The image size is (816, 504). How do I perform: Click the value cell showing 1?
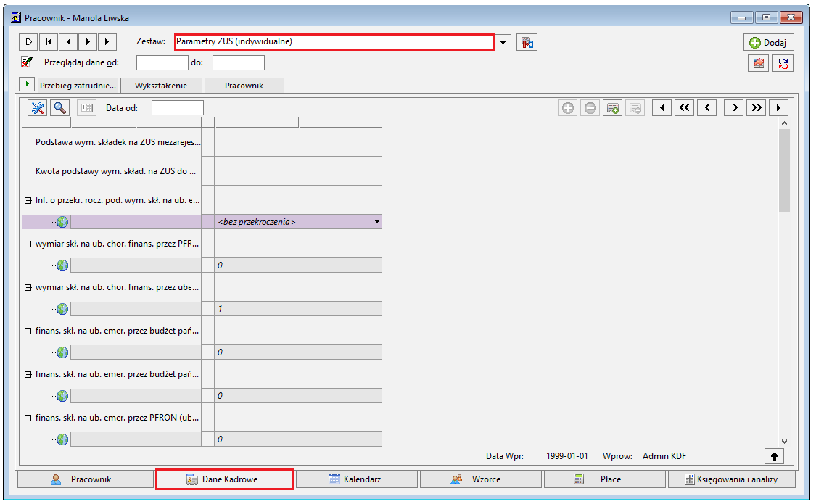[x=299, y=309]
